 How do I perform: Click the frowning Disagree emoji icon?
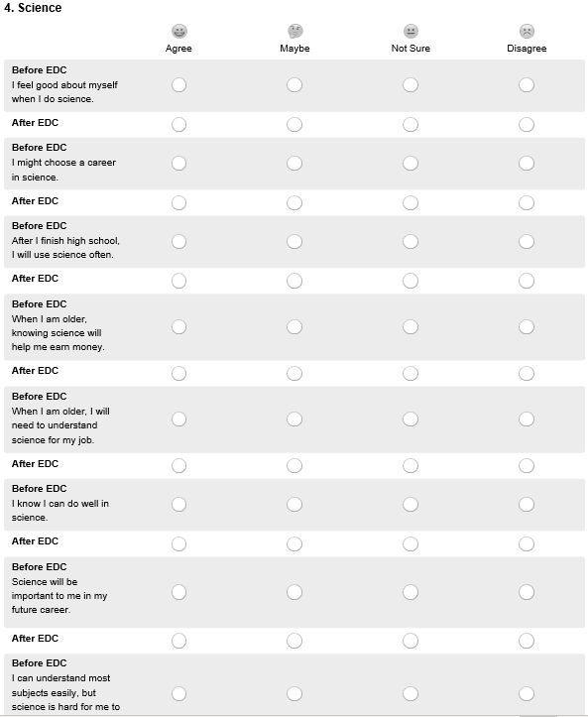527,31
